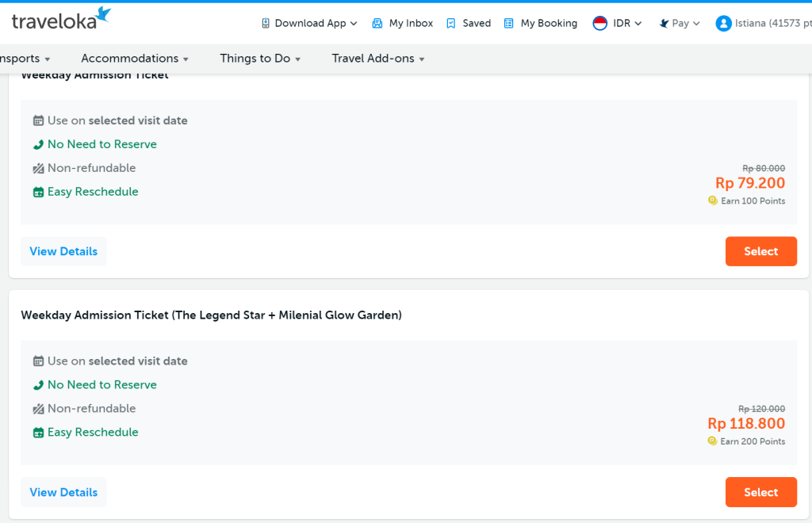Viewport: 812px width, 523px height.
Task: Click the Download App phone icon
Action: tap(266, 24)
